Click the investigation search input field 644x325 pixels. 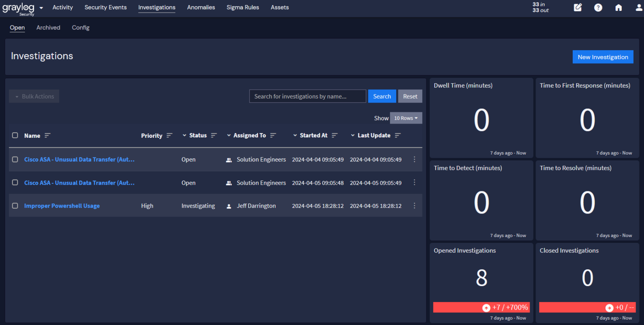pyautogui.click(x=307, y=96)
